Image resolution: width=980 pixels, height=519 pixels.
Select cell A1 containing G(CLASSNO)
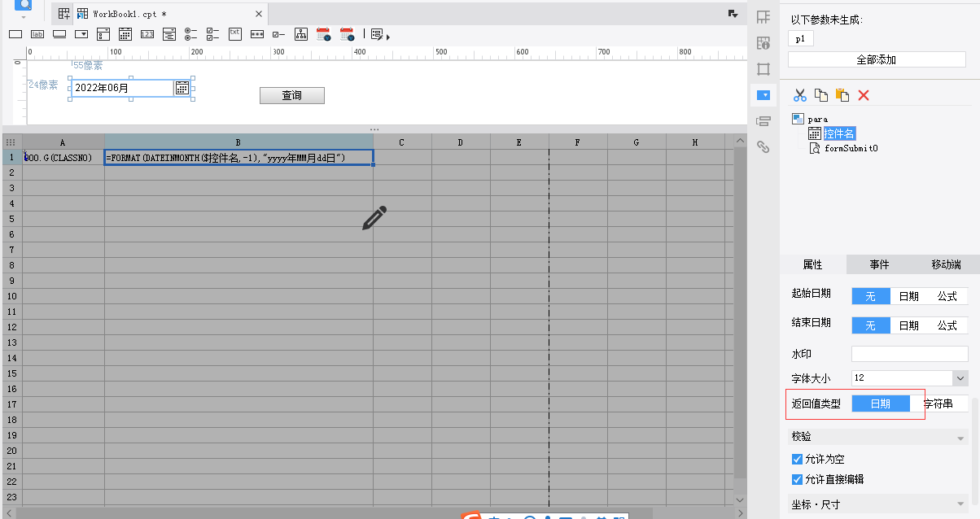[63, 157]
